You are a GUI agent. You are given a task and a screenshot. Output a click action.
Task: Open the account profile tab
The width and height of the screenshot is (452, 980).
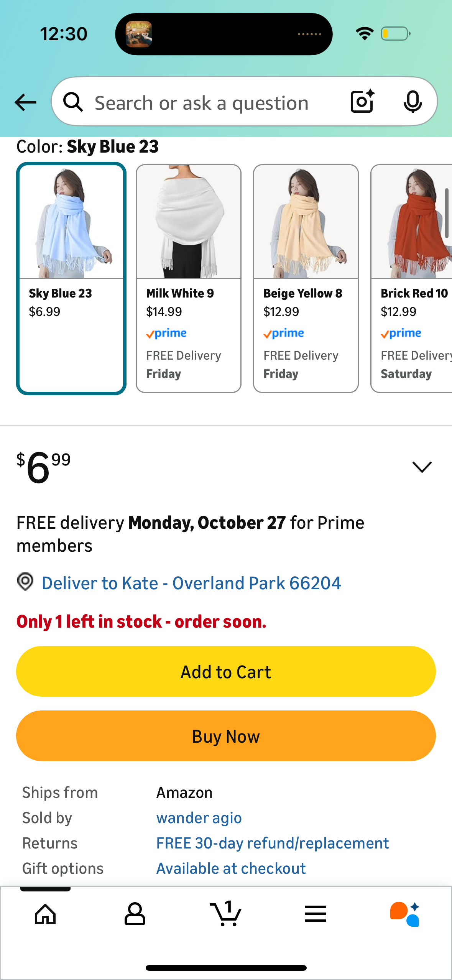pos(135,914)
